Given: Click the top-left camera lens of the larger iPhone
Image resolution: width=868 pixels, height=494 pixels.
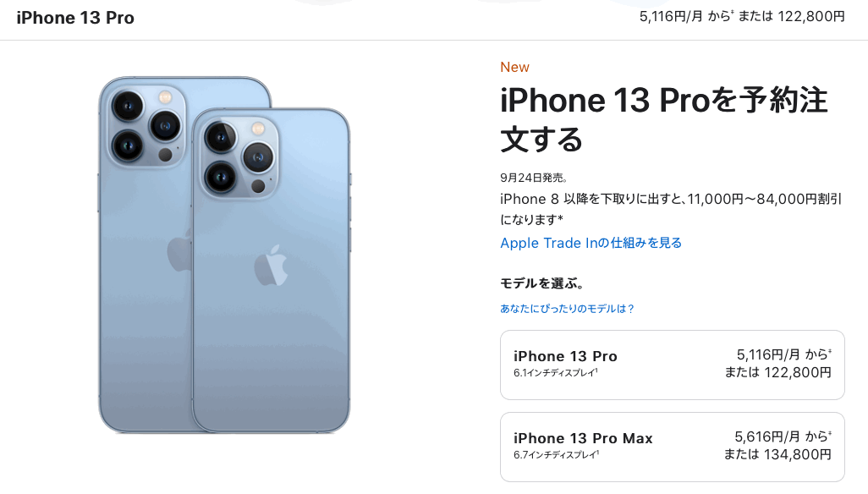Looking at the screenshot, I should (128, 106).
